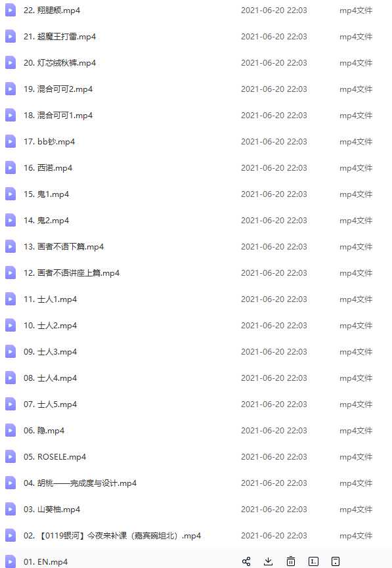This screenshot has width=392, height=568.
Task: Click the video icon beside 16. 西诺.mp4
Action: coord(10,167)
